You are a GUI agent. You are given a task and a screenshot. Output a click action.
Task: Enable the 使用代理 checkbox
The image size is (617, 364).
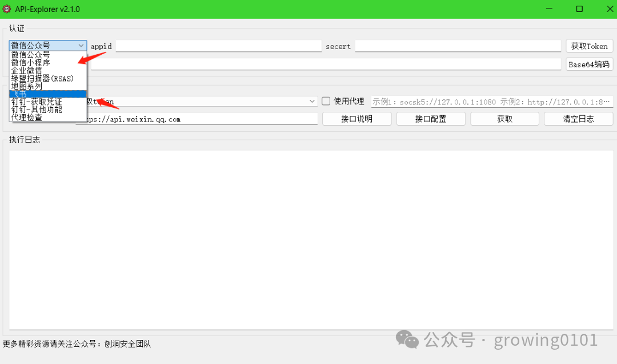point(325,101)
